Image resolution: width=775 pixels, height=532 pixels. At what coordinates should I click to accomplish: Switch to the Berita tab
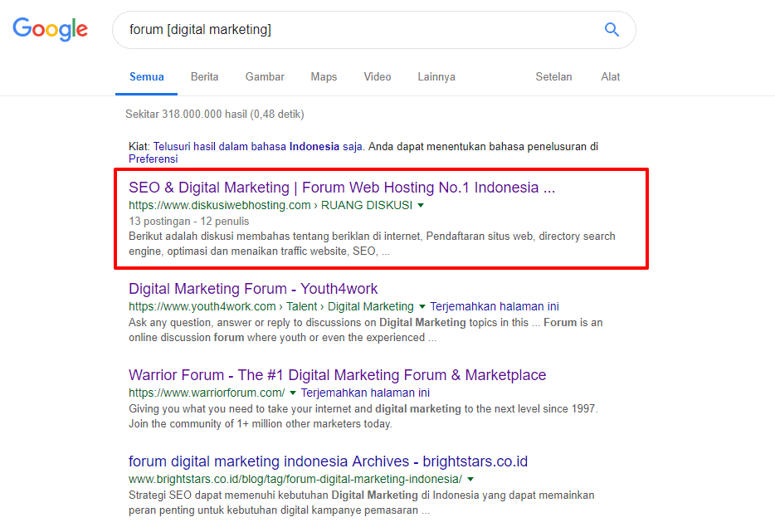pyautogui.click(x=204, y=76)
